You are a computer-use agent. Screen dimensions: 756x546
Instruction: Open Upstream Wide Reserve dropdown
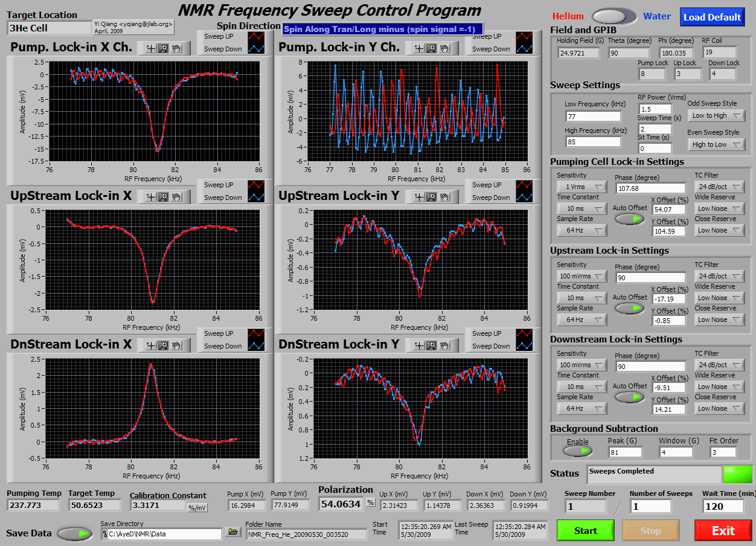click(719, 298)
